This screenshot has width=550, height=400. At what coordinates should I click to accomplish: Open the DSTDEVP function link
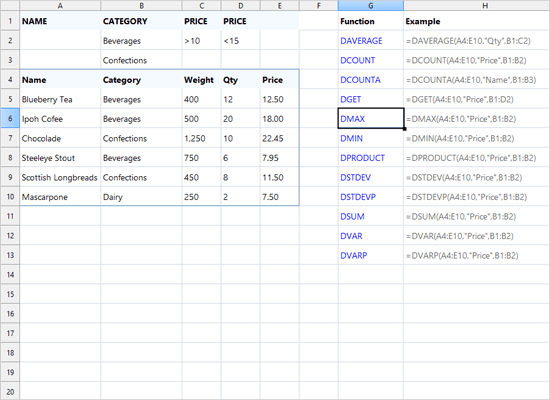point(358,197)
